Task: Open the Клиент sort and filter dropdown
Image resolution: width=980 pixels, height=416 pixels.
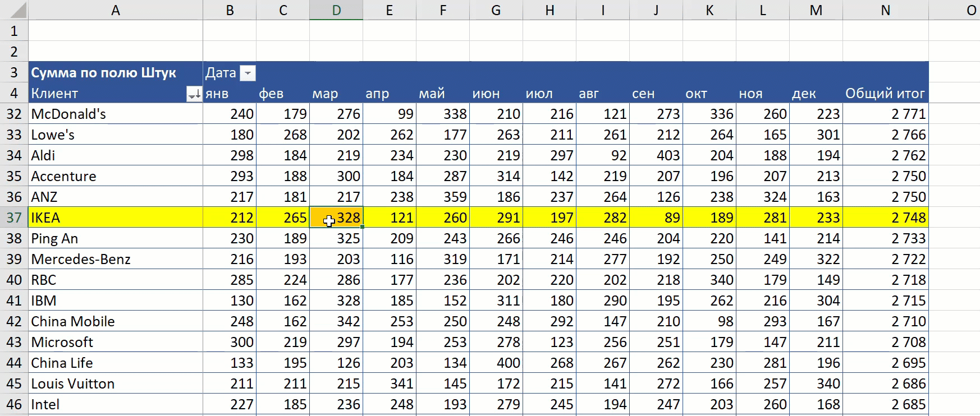Action: click(194, 94)
